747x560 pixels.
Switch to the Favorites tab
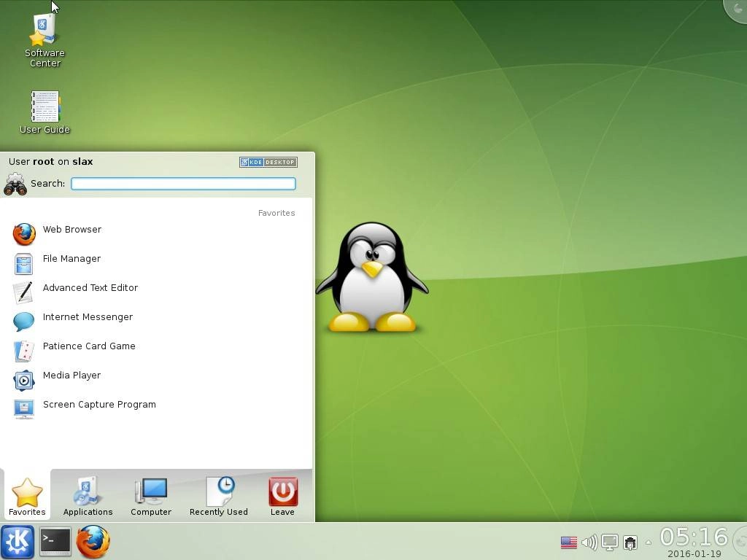(27, 496)
